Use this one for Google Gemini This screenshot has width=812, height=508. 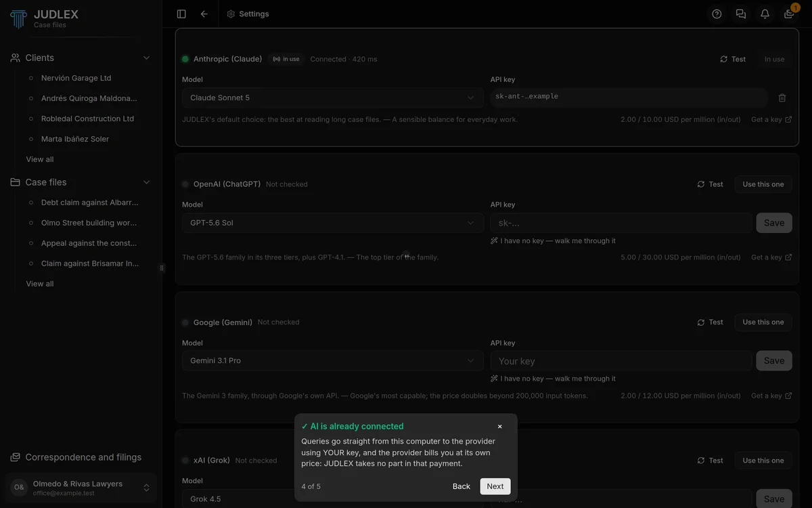[x=763, y=322]
